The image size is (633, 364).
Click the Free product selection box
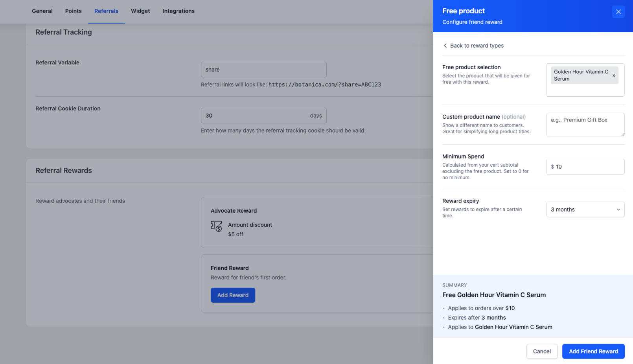585,90
